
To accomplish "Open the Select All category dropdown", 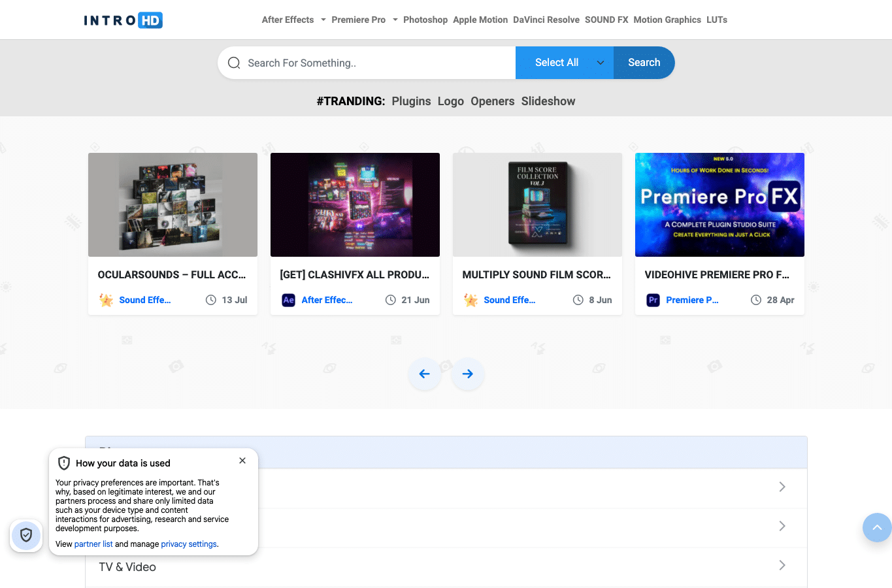I will click(x=565, y=63).
